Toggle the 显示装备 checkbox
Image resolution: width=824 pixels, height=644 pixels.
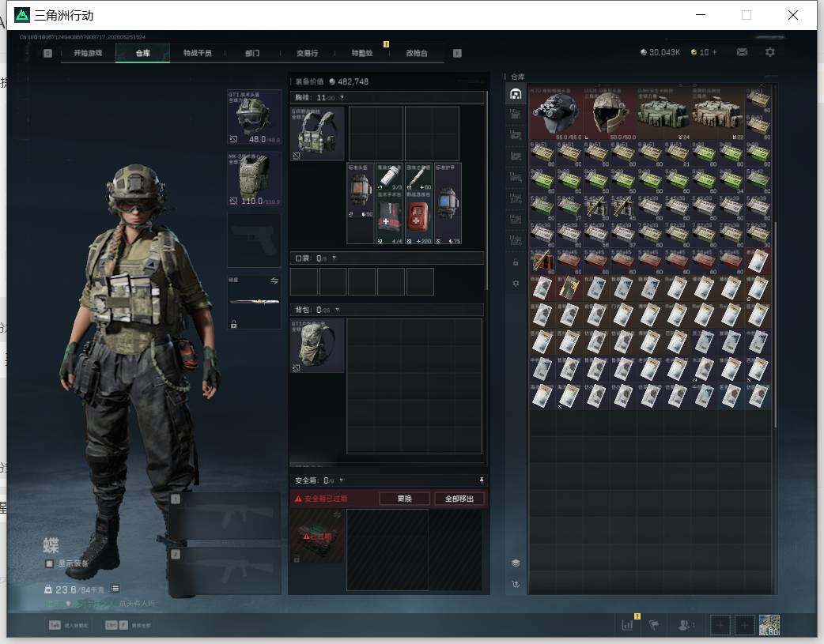click(49, 563)
